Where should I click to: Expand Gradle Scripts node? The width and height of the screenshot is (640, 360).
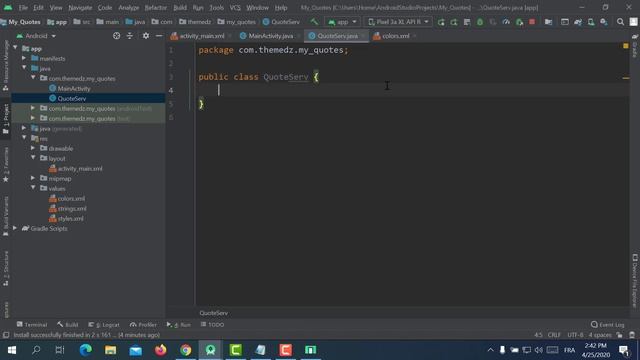point(15,228)
